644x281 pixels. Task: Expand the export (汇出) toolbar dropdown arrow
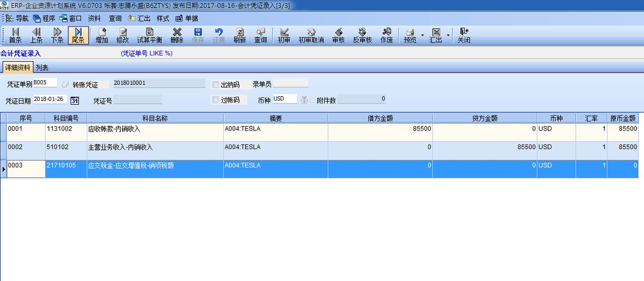[x=448, y=35]
